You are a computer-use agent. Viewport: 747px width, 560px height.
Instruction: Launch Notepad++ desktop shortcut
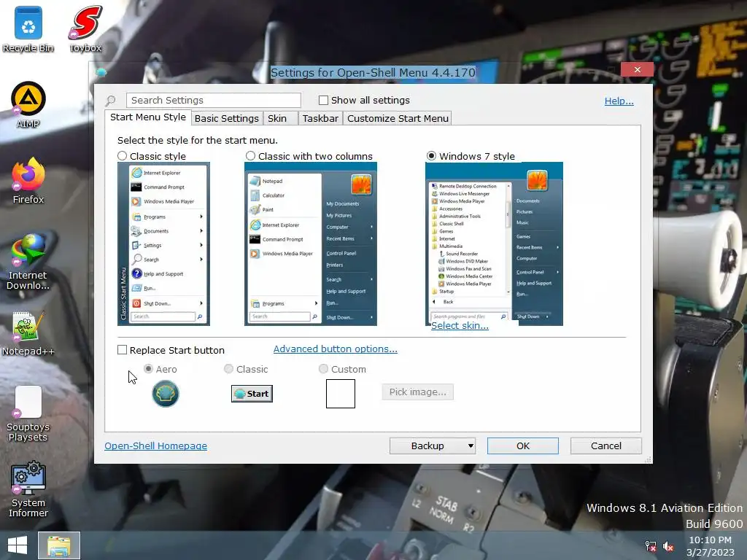click(x=28, y=333)
